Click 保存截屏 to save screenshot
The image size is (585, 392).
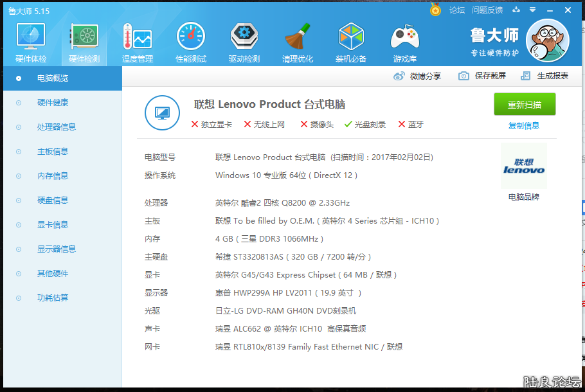point(482,76)
